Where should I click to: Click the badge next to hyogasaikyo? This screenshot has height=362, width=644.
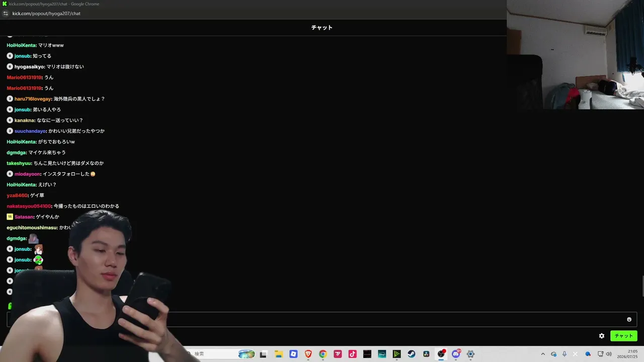10,67
